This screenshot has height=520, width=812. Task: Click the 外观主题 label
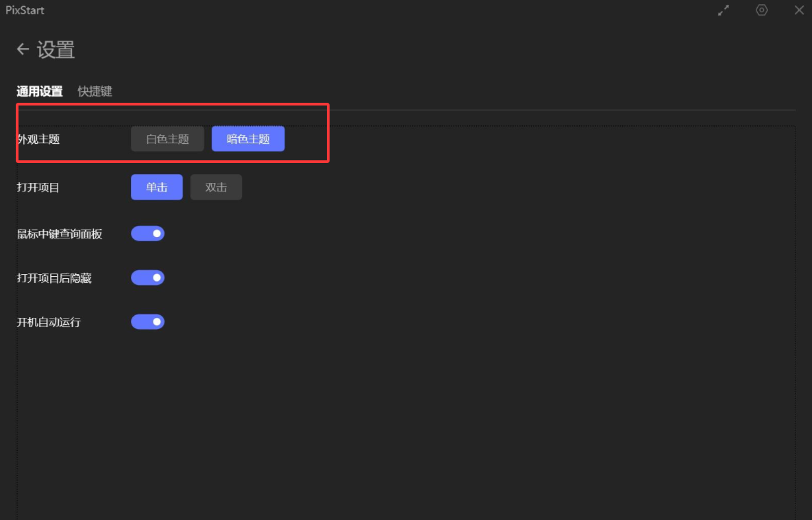coord(39,139)
